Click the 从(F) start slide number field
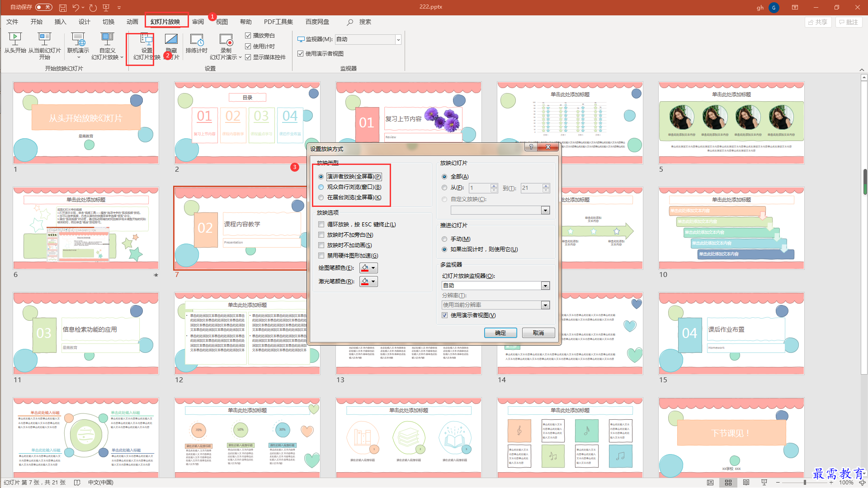 click(479, 188)
